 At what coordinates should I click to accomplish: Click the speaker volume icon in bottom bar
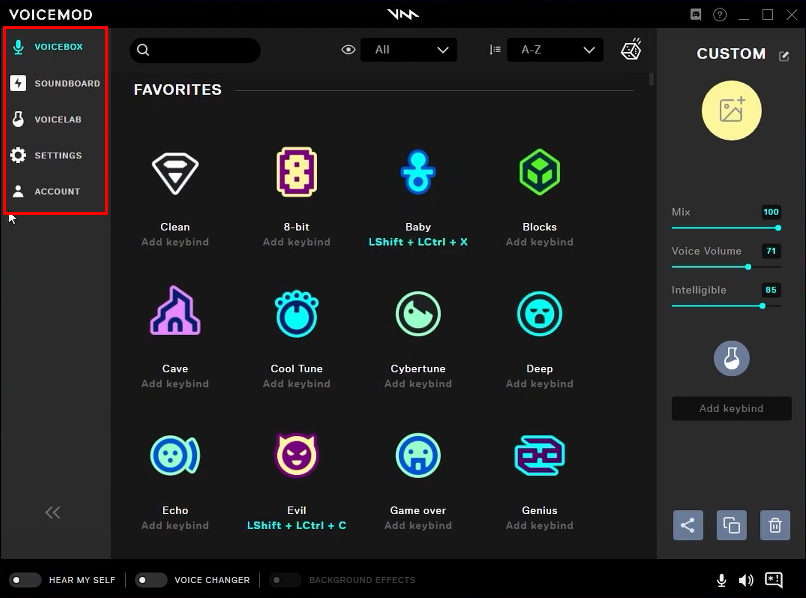[x=746, y=580]
